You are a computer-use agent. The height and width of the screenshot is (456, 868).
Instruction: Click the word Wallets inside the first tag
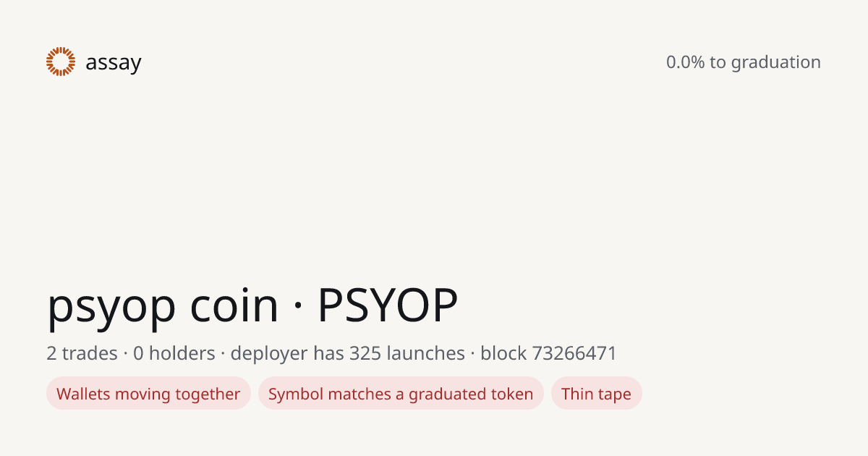(83, 394)
